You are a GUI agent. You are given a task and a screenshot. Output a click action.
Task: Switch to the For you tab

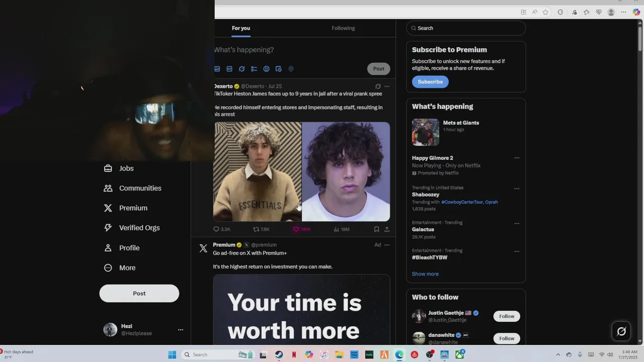point(241,28)
